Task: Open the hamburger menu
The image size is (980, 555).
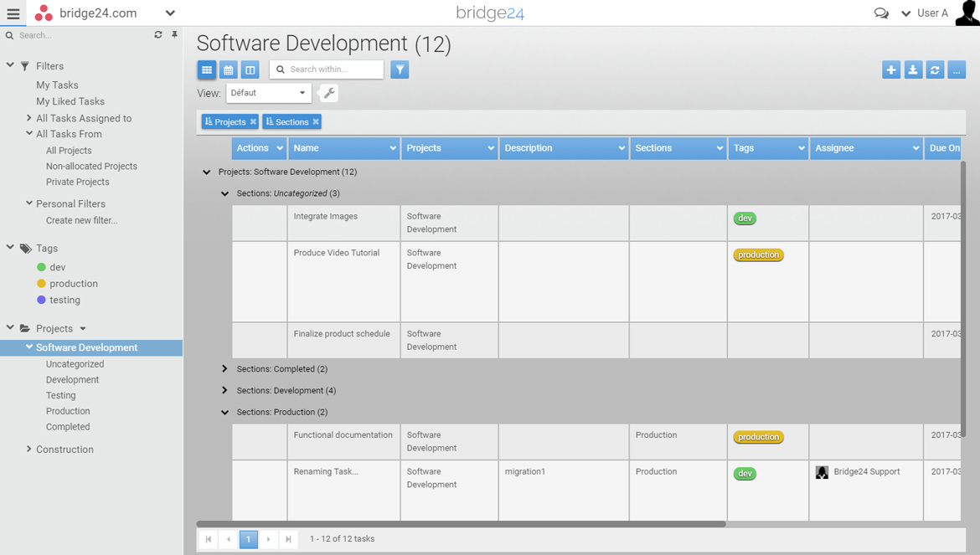Action: point(13,13)
